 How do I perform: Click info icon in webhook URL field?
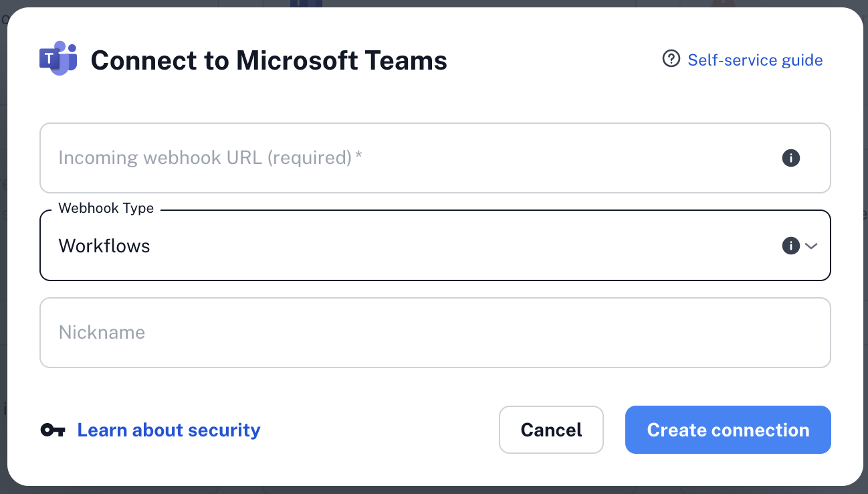tap(790, 158)
